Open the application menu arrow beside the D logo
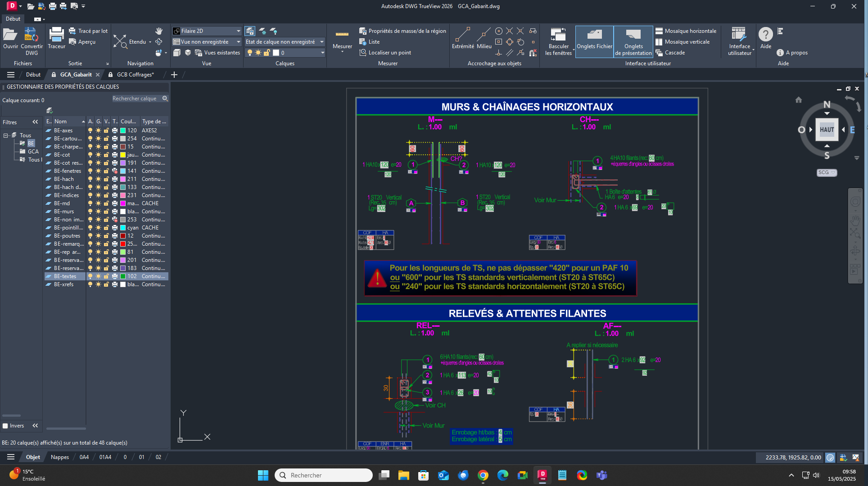 pos(20,6)
